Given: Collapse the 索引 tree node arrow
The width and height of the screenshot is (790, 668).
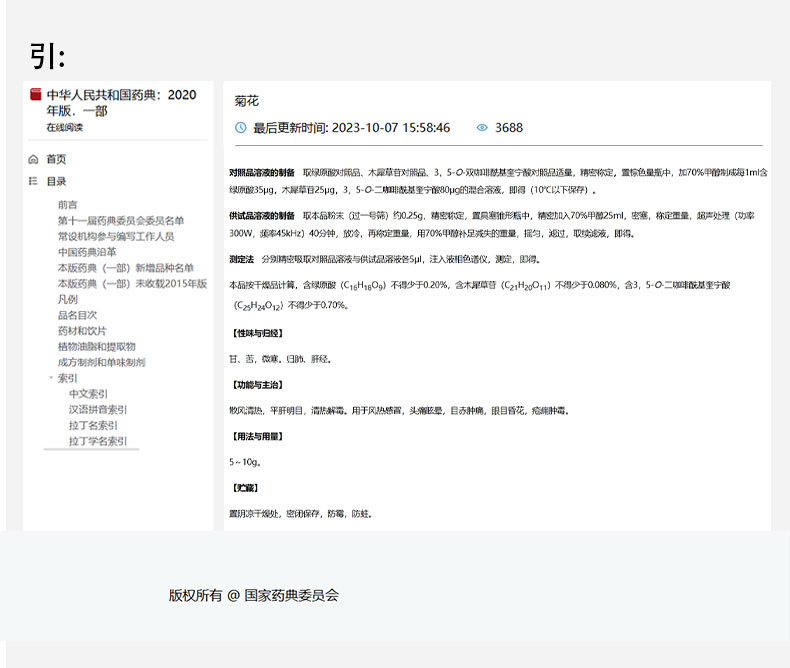Looking at the screenshot, I should [51, 378].
